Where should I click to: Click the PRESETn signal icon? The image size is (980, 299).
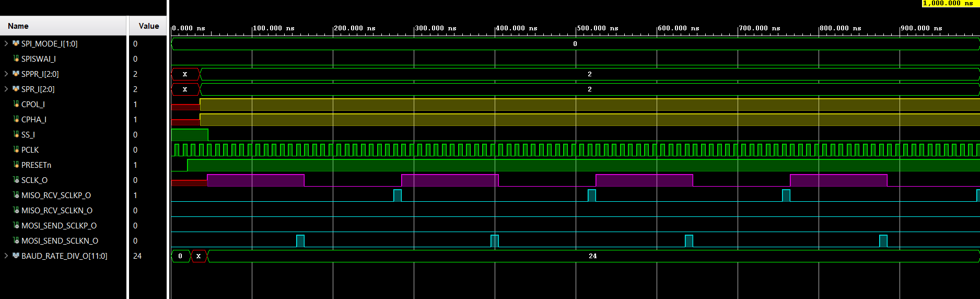16,165
